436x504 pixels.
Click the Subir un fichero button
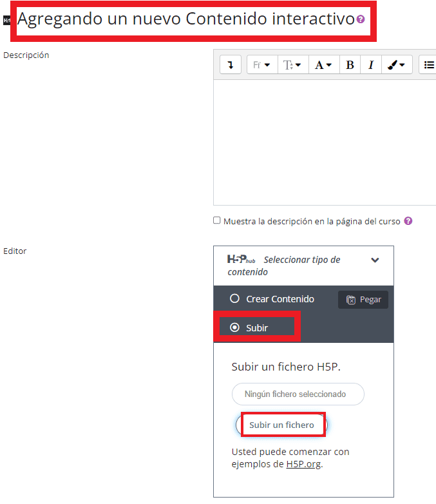coord(282,425)
